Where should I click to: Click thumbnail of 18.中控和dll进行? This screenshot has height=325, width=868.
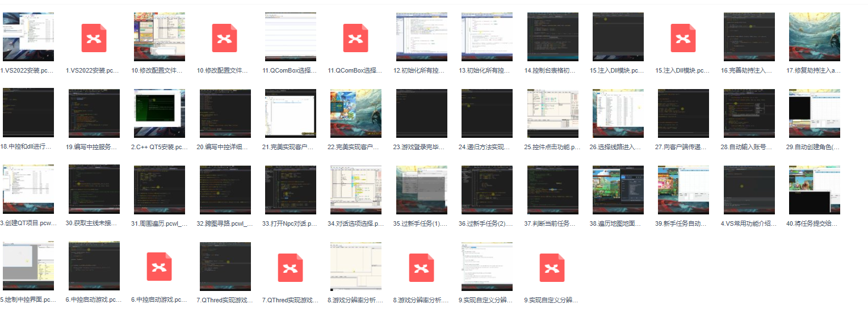tap(28, 113)
